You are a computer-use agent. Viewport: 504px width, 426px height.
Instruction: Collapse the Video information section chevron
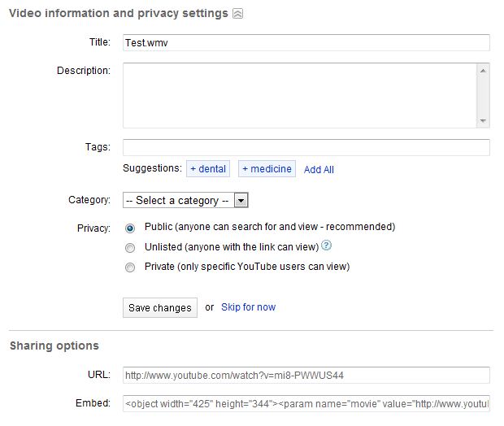click(237, 14)
